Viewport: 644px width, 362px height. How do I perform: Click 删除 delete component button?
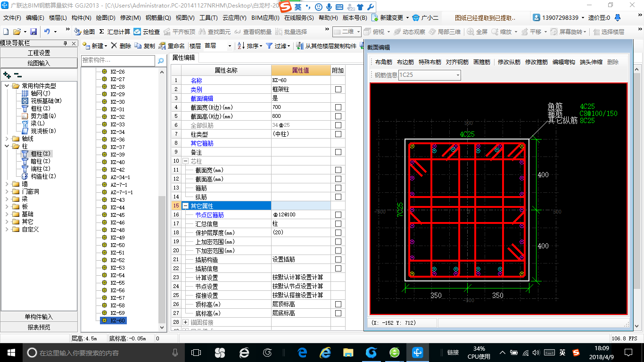[121, 46]
